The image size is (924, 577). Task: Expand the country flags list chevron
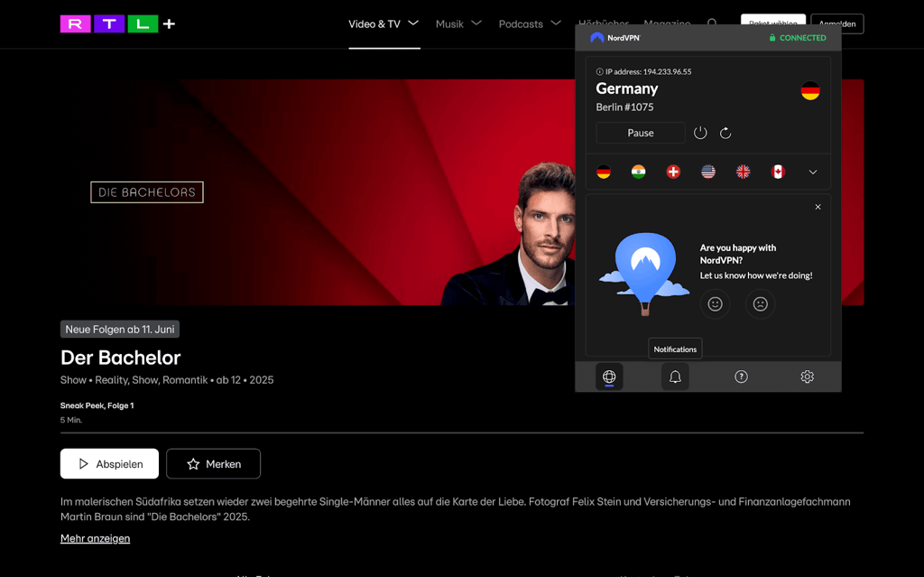click(x=813, y=172)
